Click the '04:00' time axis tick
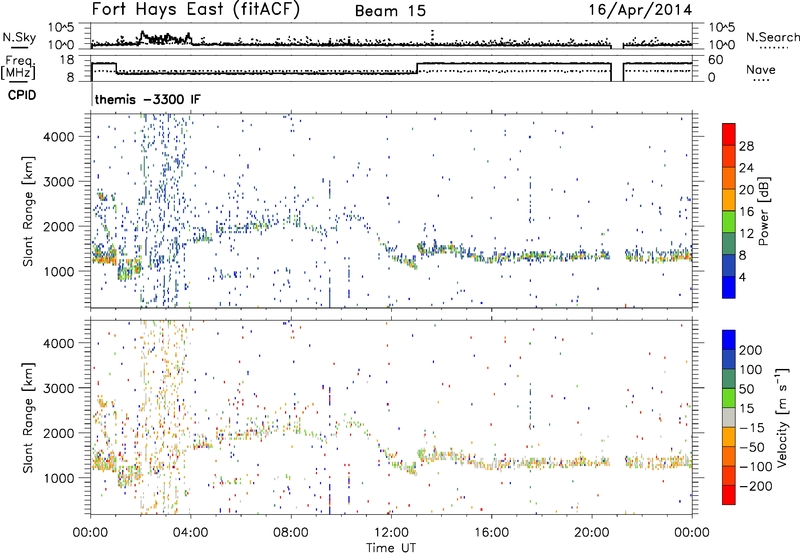Viewport: 800px width, 554px height. point(191,533)
